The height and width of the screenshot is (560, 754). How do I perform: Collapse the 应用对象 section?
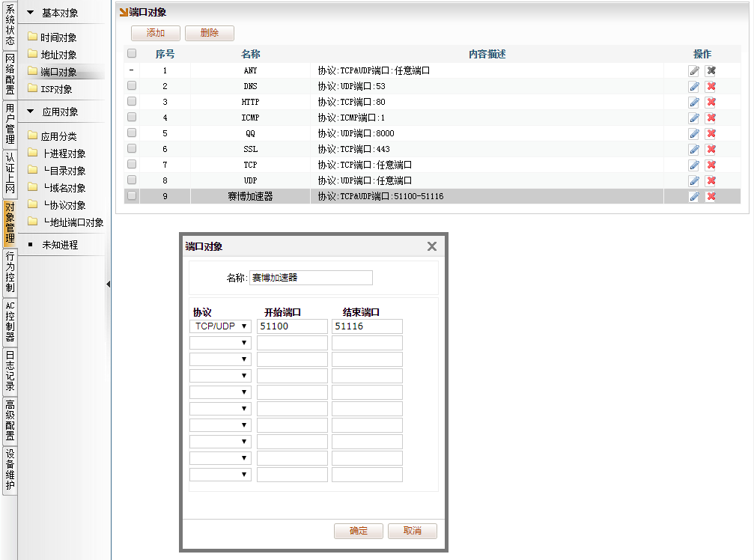31,112
